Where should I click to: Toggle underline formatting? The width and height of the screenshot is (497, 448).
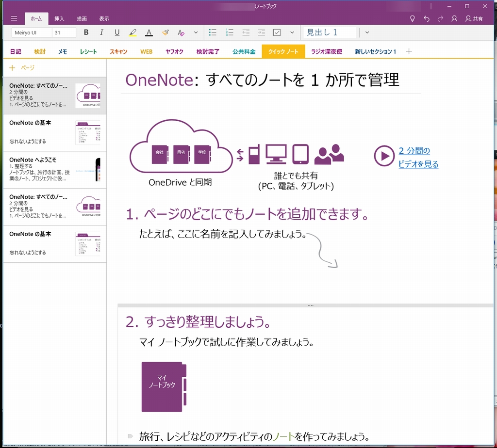tap(117, 32)
